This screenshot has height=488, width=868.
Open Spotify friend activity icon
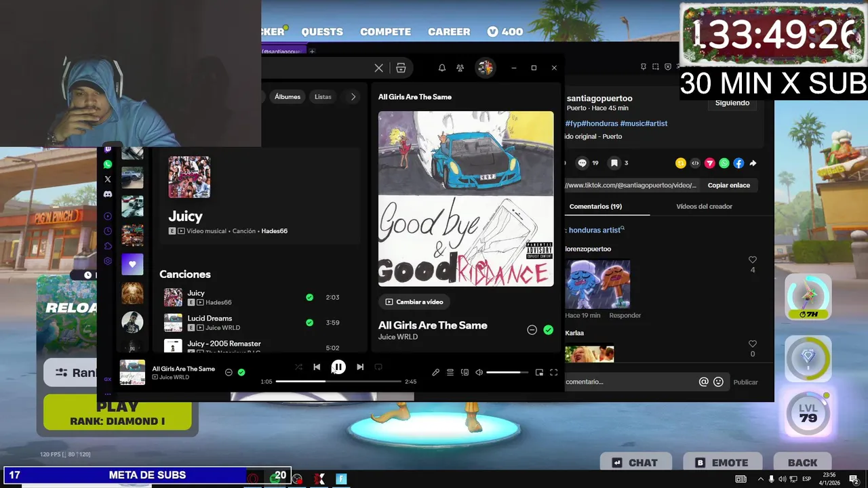click(460, 68)
